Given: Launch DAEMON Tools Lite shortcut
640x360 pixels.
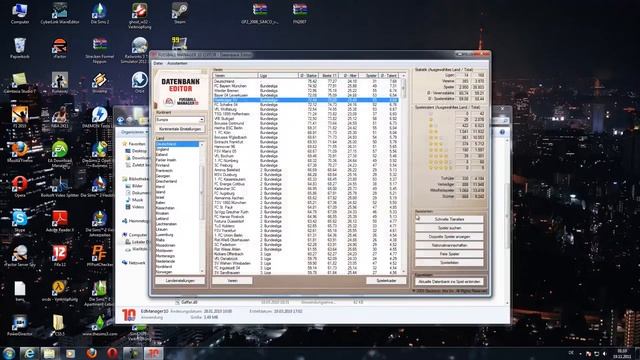Looking at the screenshot, I should 100,117.
